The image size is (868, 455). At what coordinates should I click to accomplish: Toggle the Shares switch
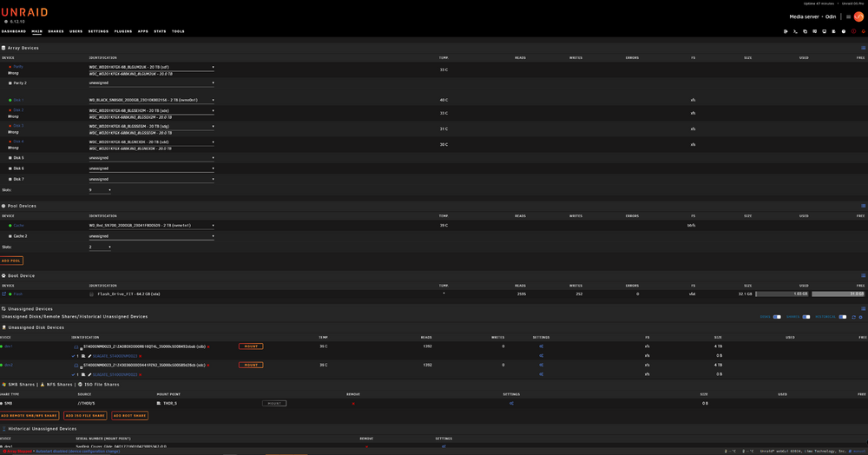coord(806,317)
